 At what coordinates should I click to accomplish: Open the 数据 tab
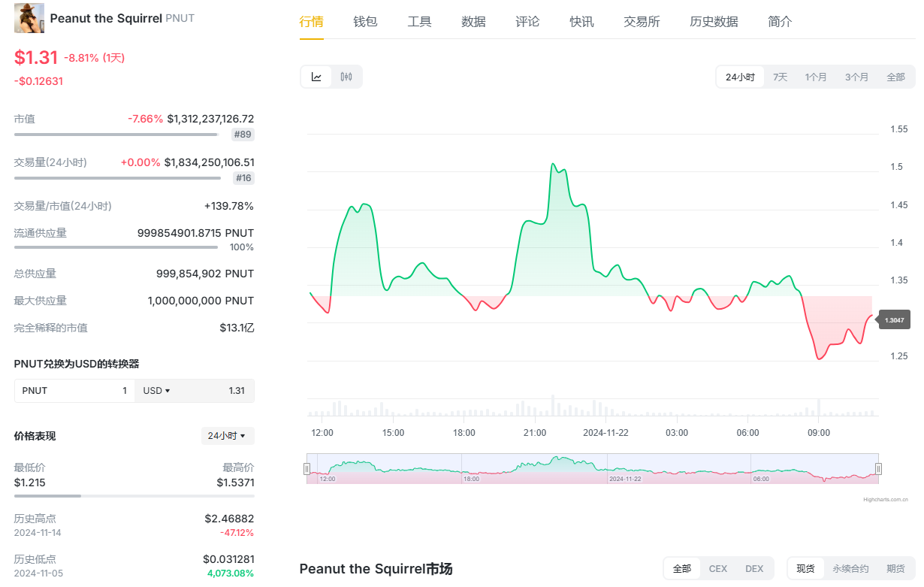pyautogui.click(x=473, y=22)
